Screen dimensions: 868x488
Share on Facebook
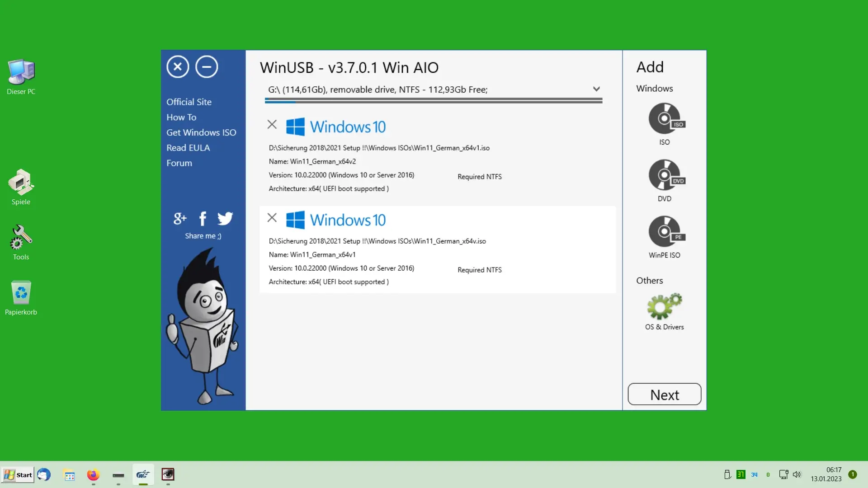tap(203, 219)
